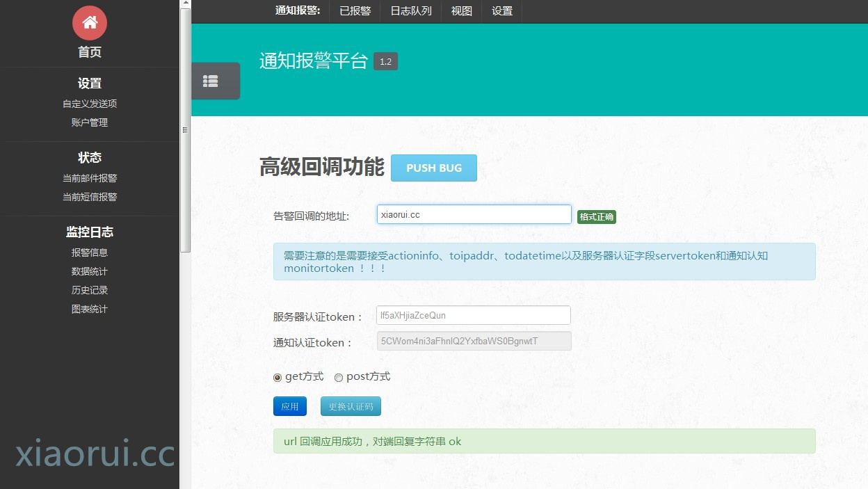868x489 pixels.
Task: Click the 更换认证码 button
Action: tap(351, 406)
